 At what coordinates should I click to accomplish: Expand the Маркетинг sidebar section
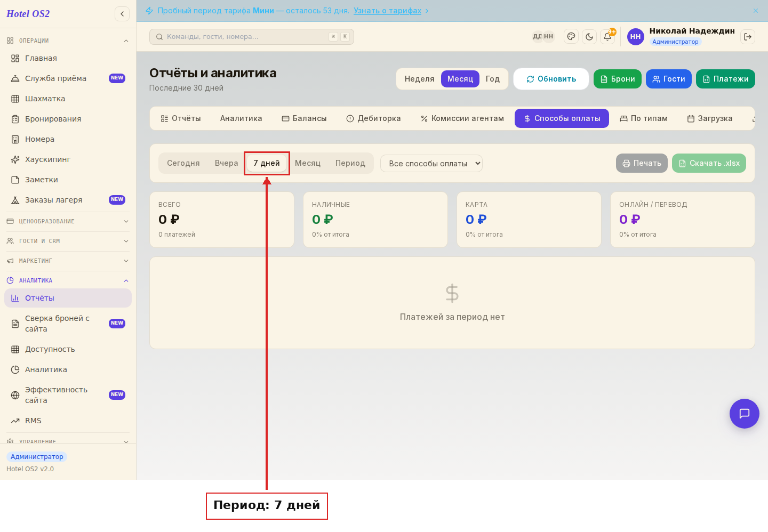68,261
